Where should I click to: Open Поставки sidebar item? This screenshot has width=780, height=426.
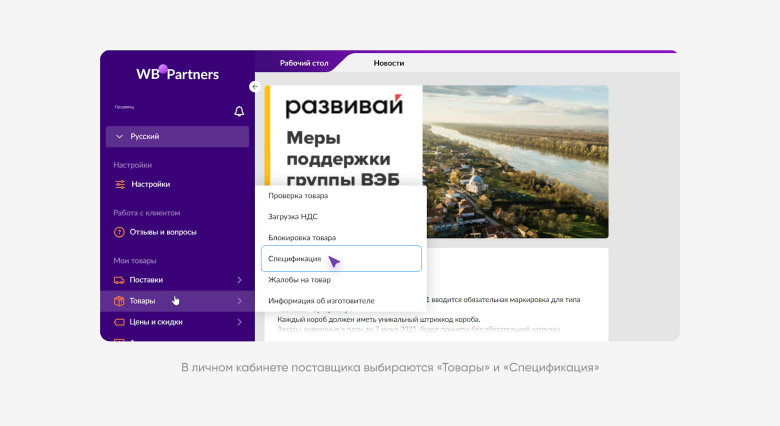146,280
